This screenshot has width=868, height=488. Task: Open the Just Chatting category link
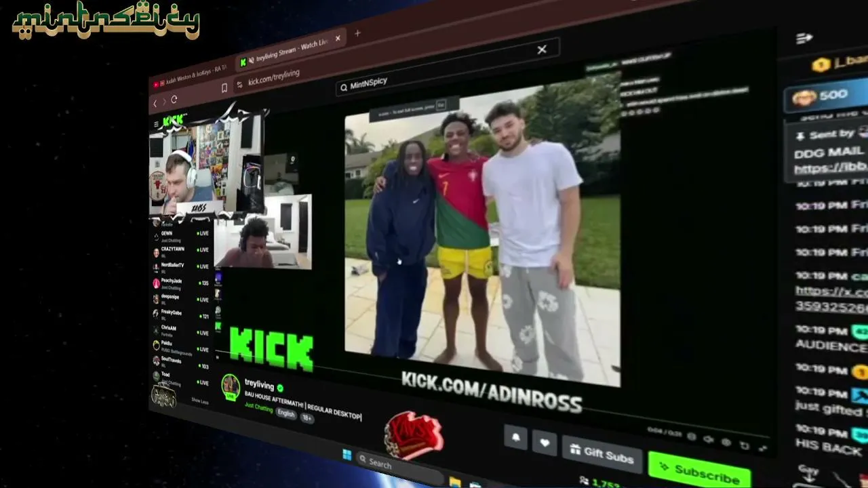click(258, 407)
